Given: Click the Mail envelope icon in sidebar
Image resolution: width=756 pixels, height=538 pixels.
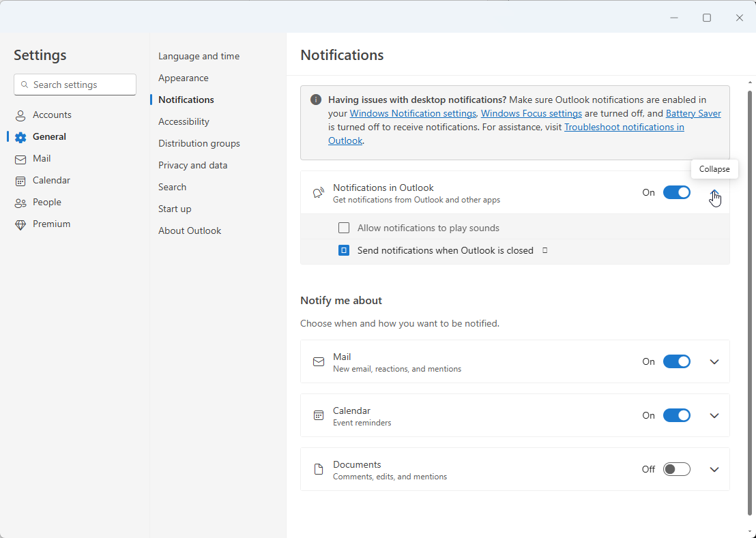Looking at the screenshot, I should pyautogui.click(x=20, y=159).
